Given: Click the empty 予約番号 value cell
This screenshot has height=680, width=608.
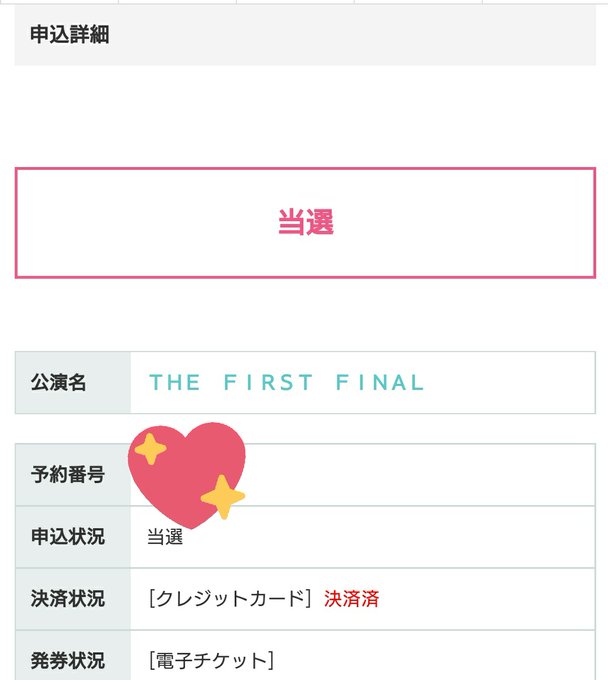Looking at the screenshot, I should 363,474.
